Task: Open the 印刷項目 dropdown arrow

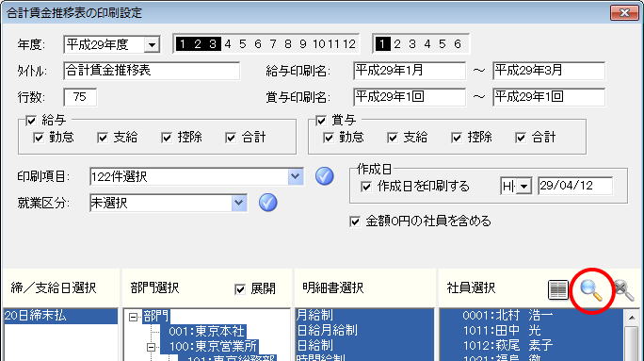Action: pyautogui.click(x=296, y=177)
